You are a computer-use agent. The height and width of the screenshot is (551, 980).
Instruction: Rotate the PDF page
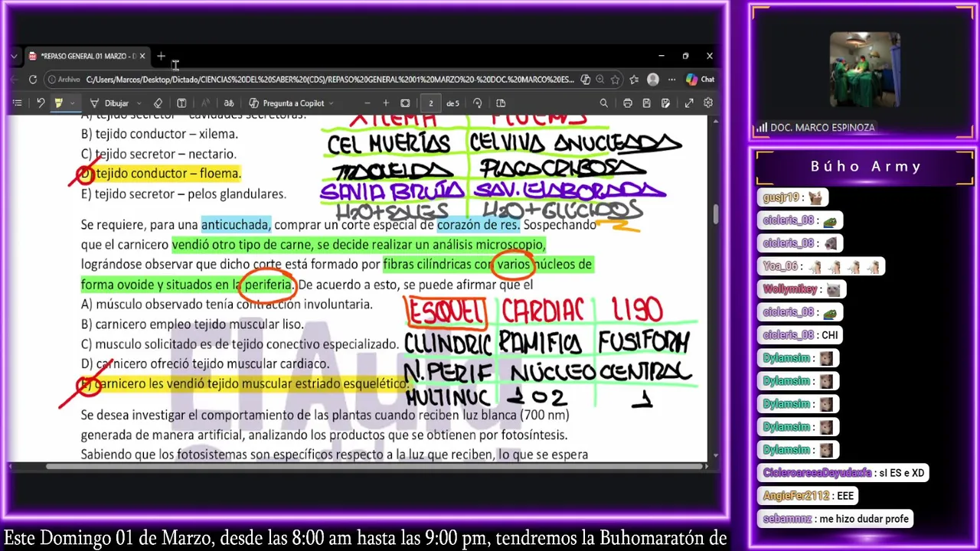477,103
